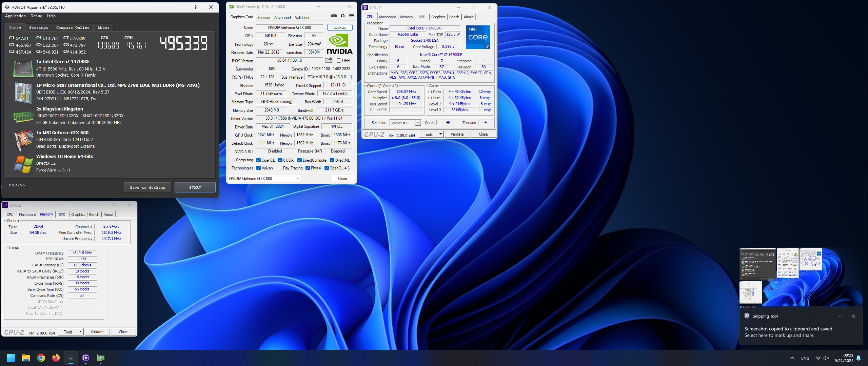
Task: Click the HWBOT Aquamark taskbar icon
Action: coord(71,358)
